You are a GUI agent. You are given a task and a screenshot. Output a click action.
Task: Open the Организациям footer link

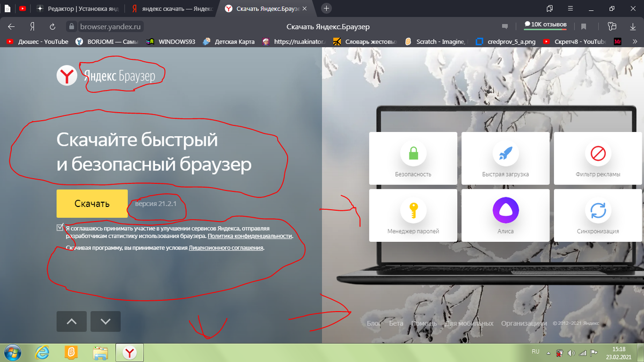click(524, 323)
